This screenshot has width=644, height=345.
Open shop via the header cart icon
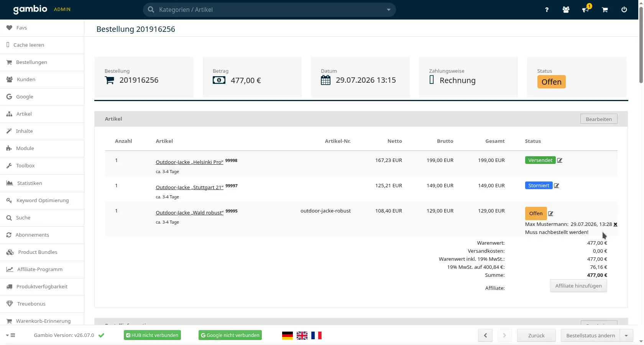(605, 10)
